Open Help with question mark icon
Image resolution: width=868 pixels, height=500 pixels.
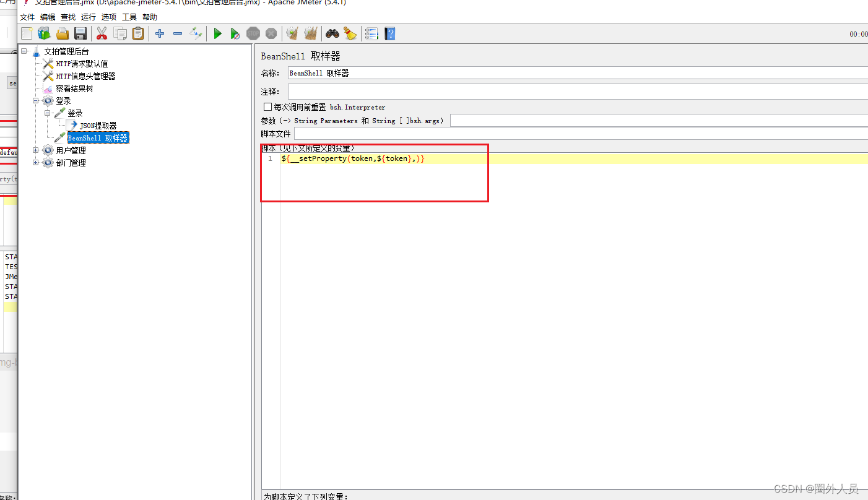390,33
